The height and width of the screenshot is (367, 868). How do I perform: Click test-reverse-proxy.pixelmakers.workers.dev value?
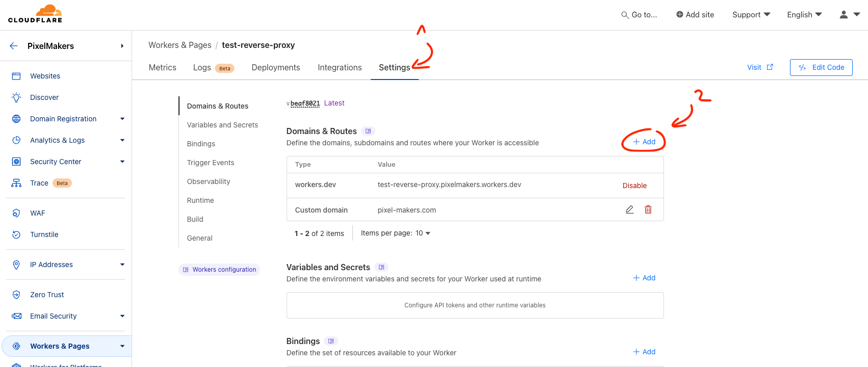pyautogui.click(x=449, y=185)
